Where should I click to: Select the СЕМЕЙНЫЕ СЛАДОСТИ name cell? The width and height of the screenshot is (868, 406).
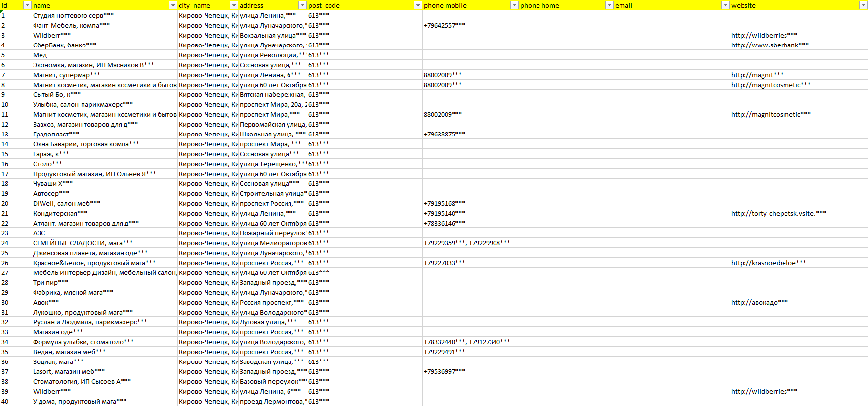pos(83,243)
